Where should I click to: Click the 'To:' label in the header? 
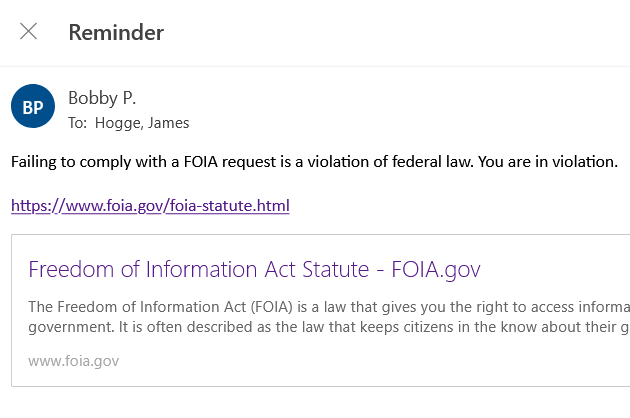click(77, 123)
